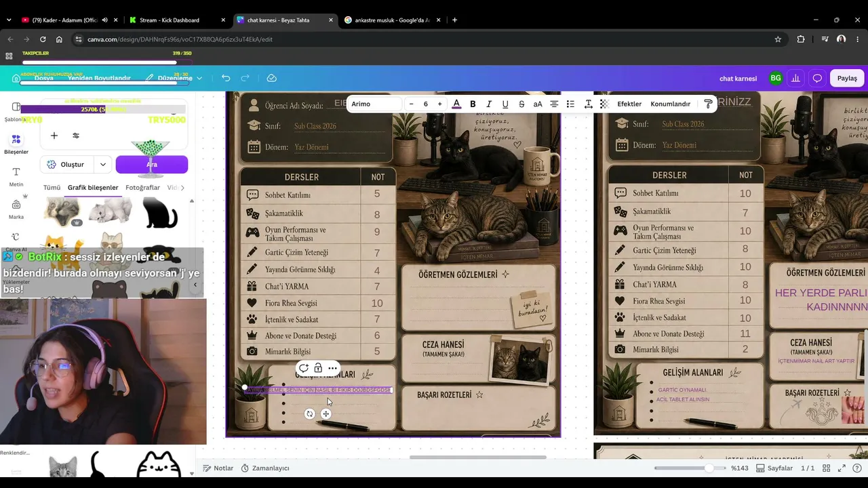
Task: Open Konumlandır position panel
Action: point(671,104)
